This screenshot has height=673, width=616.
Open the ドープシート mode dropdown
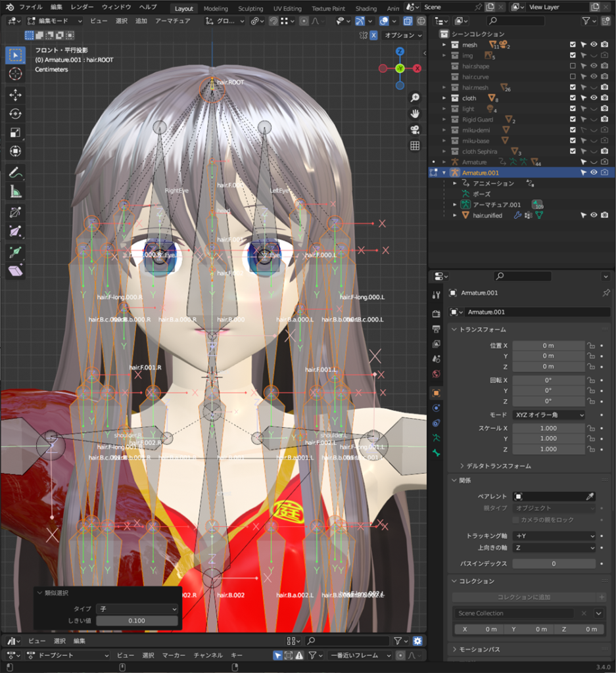(x=68, y=655)
